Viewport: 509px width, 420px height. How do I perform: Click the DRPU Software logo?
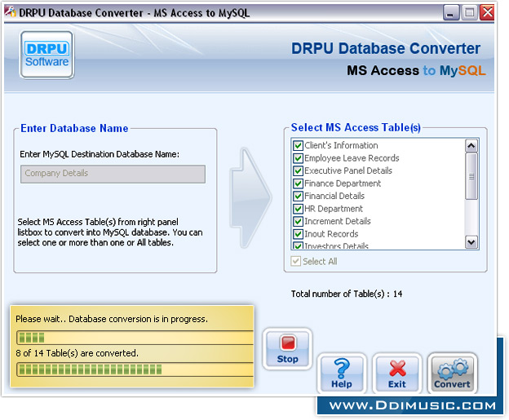tap(47, 55)
